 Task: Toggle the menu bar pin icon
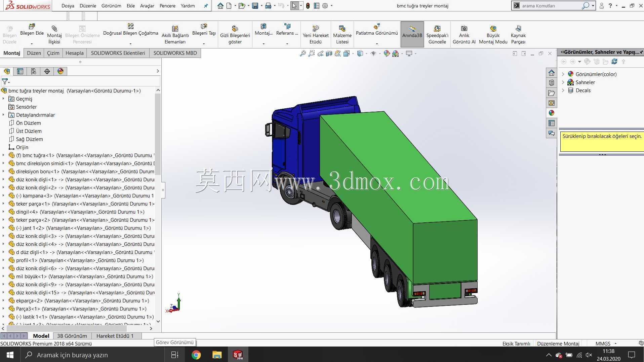click(206, 6)
